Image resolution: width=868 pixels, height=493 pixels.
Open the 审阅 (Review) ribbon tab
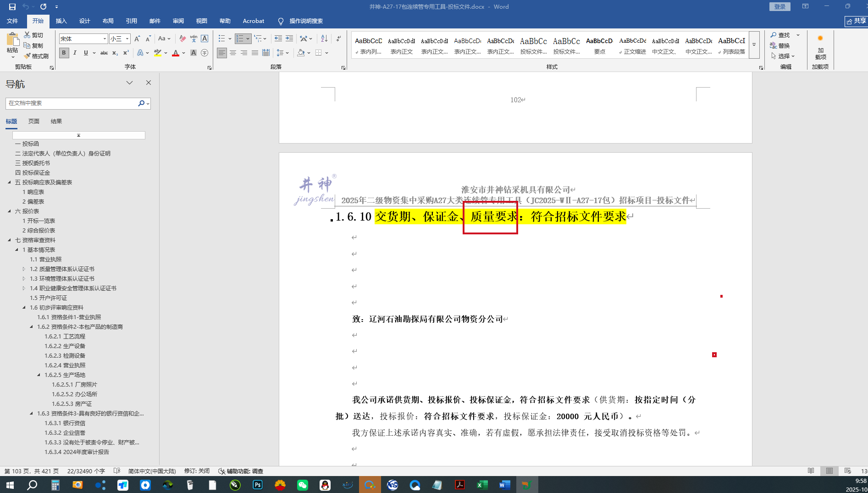[178, 21]
